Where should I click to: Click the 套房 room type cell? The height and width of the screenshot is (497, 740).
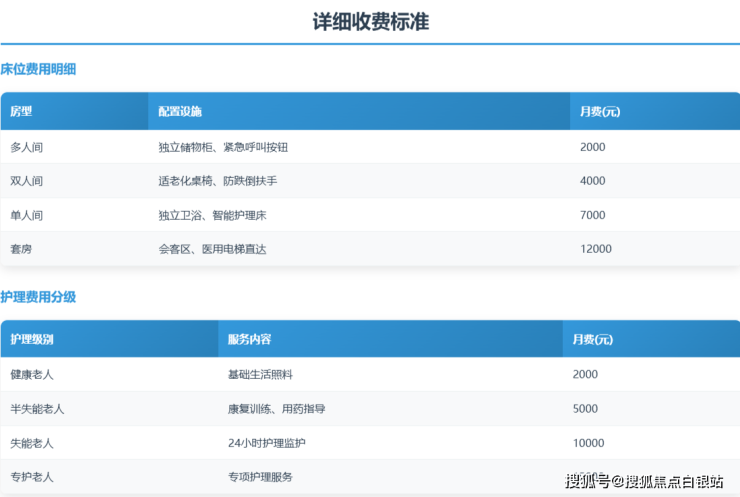point(21,249)
